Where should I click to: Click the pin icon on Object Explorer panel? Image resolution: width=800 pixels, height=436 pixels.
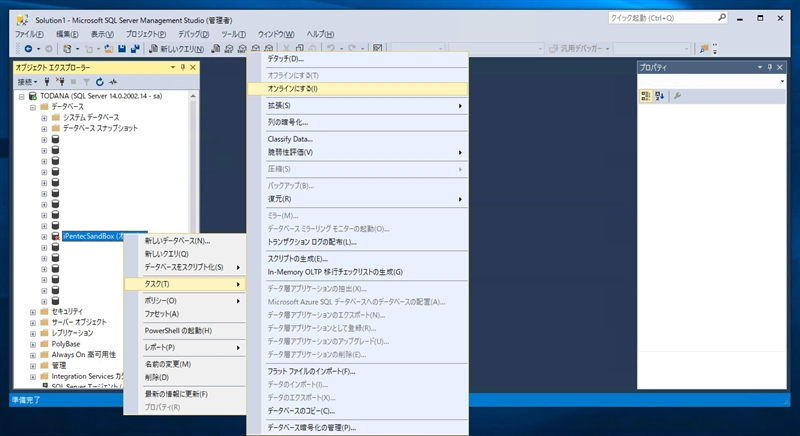point(183,67)
